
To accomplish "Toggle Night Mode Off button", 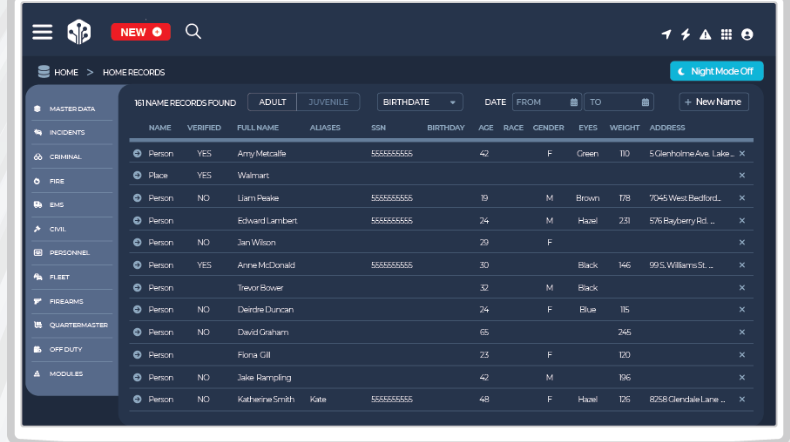I will 716,72.
